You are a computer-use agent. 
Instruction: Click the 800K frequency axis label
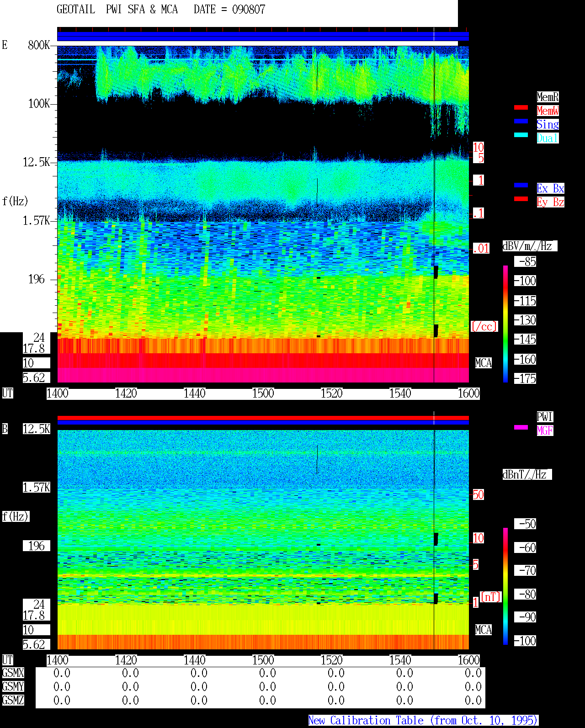[39, 45]
